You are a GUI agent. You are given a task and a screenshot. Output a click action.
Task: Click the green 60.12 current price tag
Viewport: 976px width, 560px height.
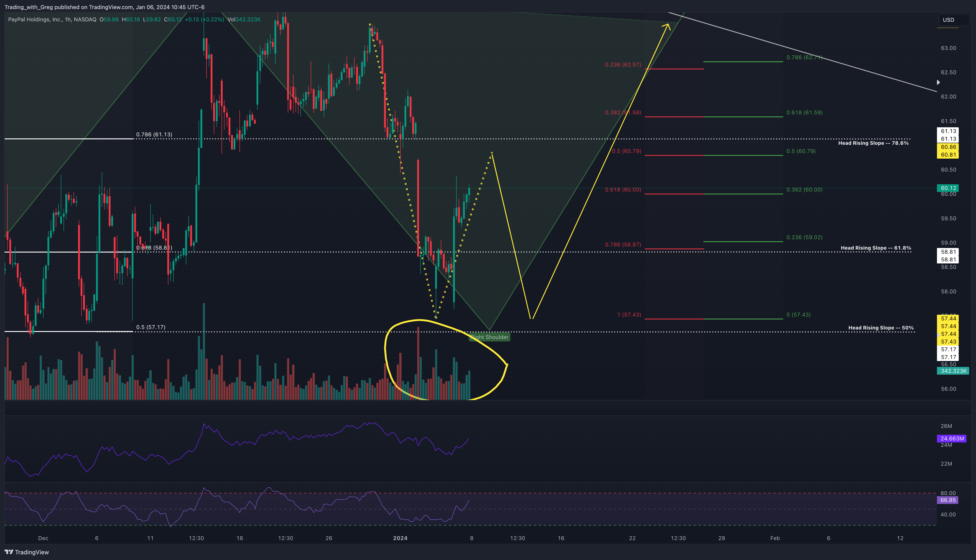[x=948, y=188]
